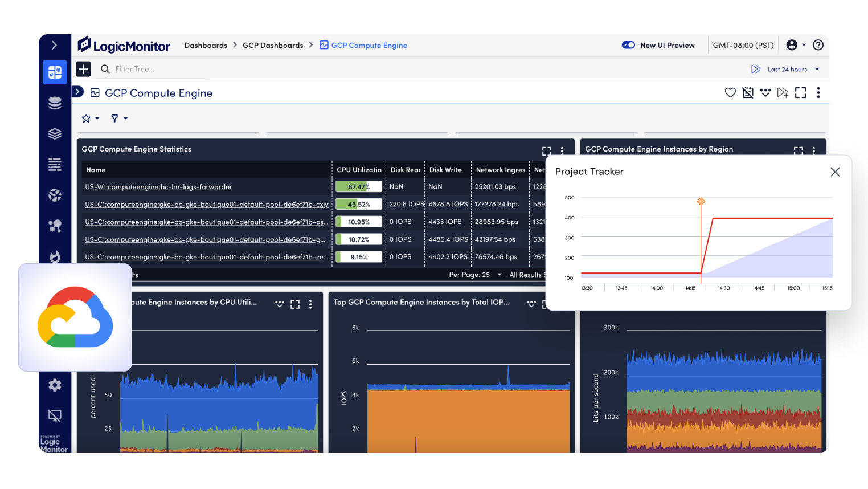The width and height of the screenshot is (868, 489).
Task: Sort by the Disk Write column header
Action: point(445,170)
